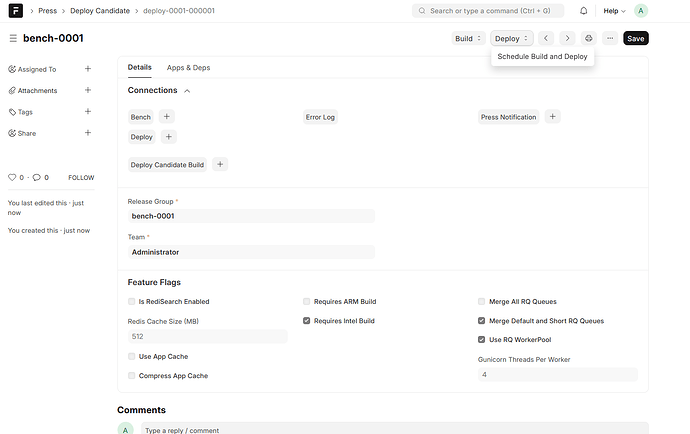Viewport: 690px width, 434px height.
Task: Edit the Team field
Action: (251, 252)
